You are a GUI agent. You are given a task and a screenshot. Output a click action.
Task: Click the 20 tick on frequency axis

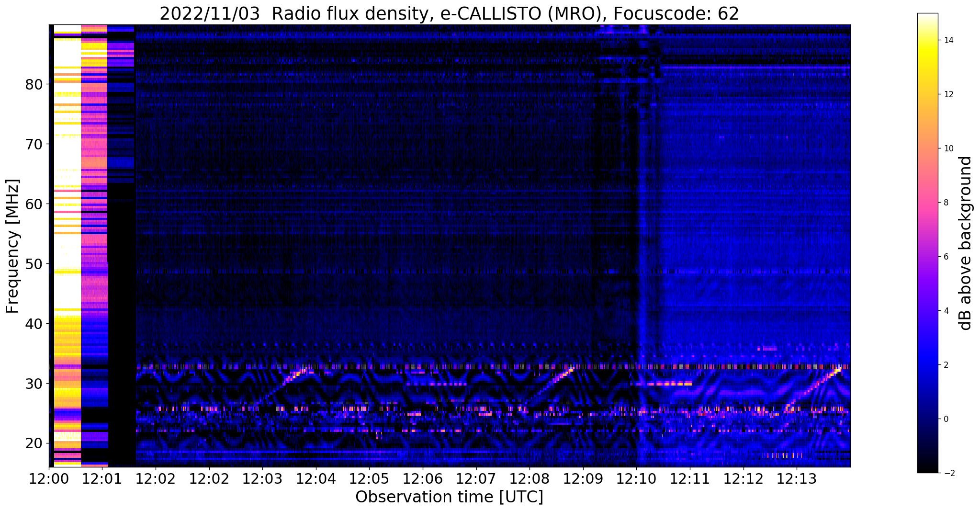pyautogui.click(x=34, y=443)
